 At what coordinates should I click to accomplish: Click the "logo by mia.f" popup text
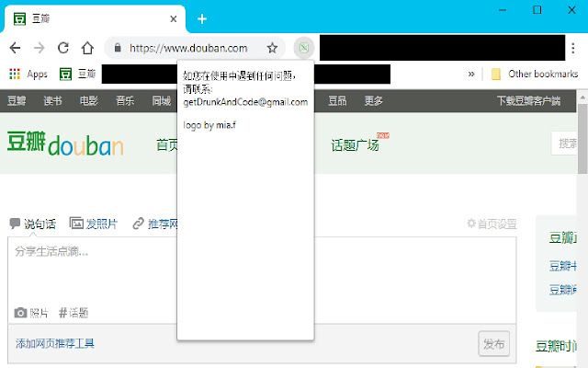pyautogui.click(x=209, y=125)
